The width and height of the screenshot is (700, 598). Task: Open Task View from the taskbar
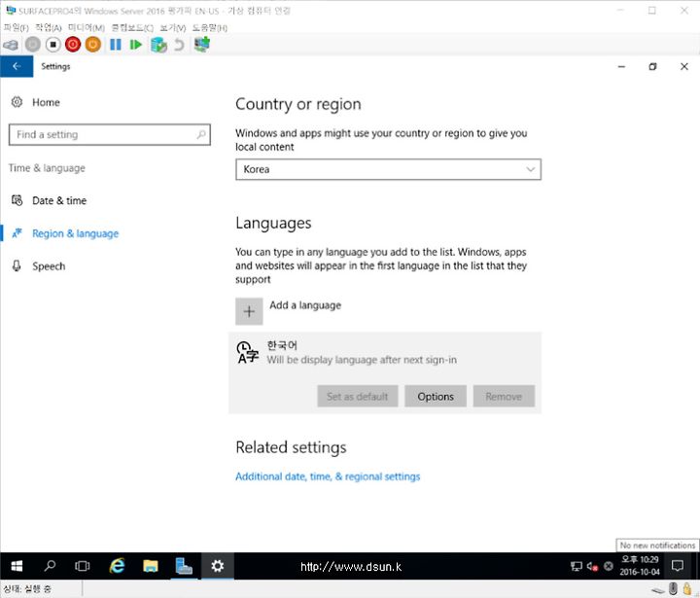[83, 566]
